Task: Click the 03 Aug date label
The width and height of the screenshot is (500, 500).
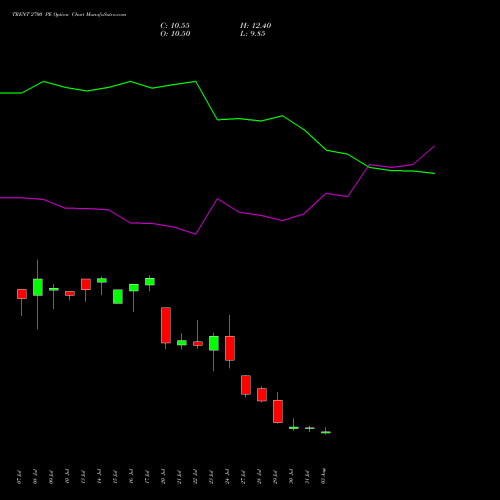Action: [323, 476]
